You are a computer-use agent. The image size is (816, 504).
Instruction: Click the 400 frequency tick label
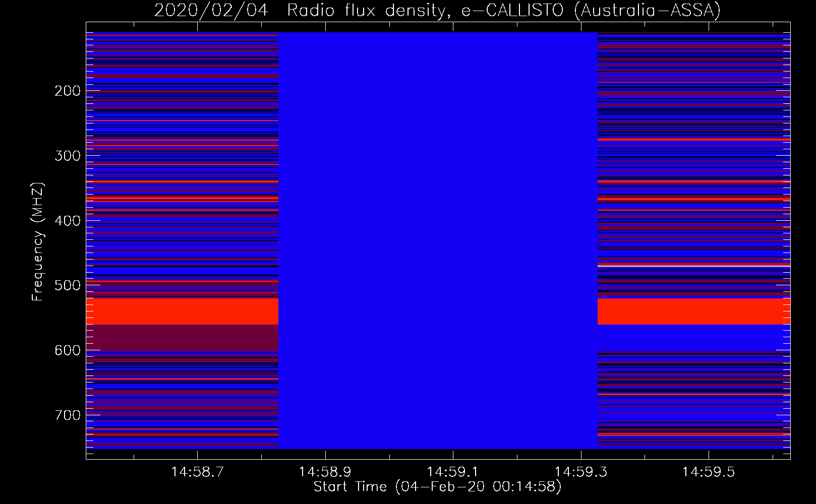68,221
